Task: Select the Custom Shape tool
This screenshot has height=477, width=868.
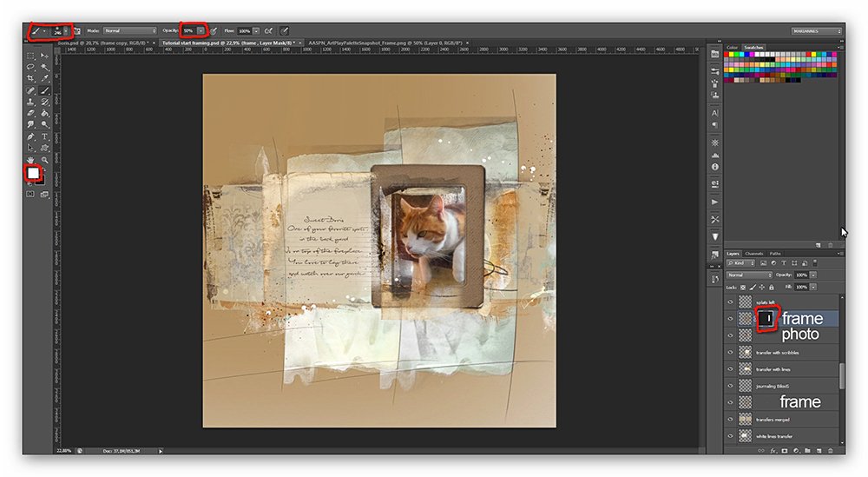Action: point(44,148)
